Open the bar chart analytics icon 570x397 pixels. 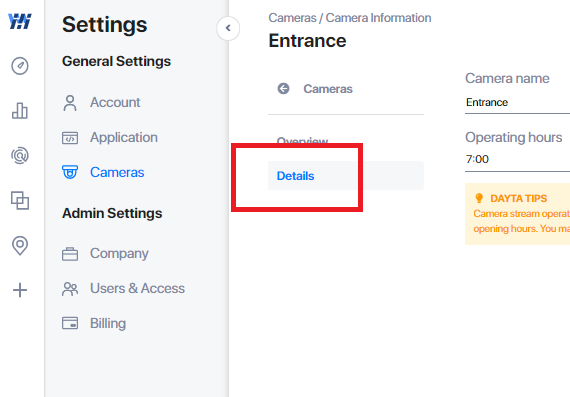point(20,111)
